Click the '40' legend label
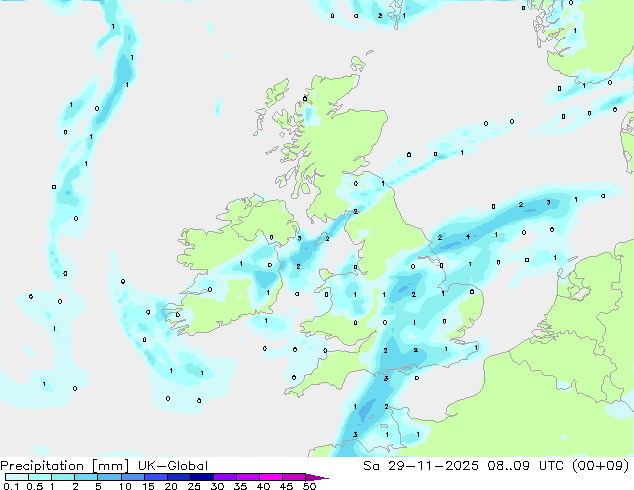 264,486
